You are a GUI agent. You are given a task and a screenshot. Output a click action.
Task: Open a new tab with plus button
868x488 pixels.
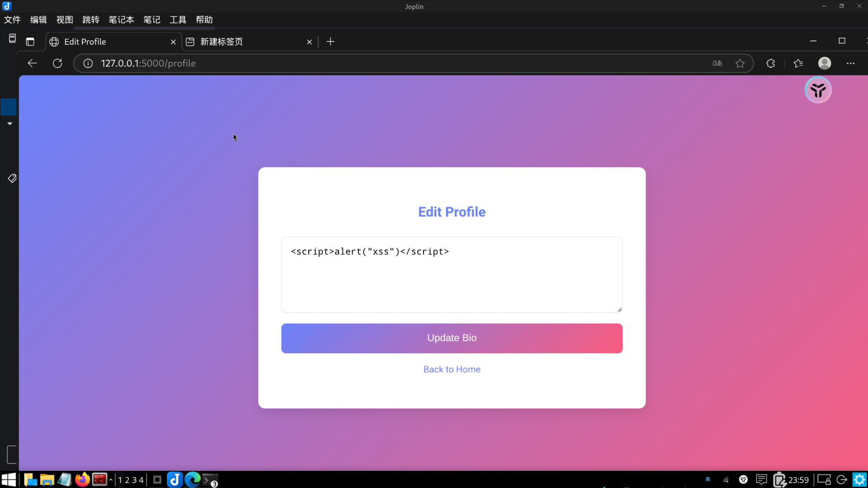pos(330,42)
